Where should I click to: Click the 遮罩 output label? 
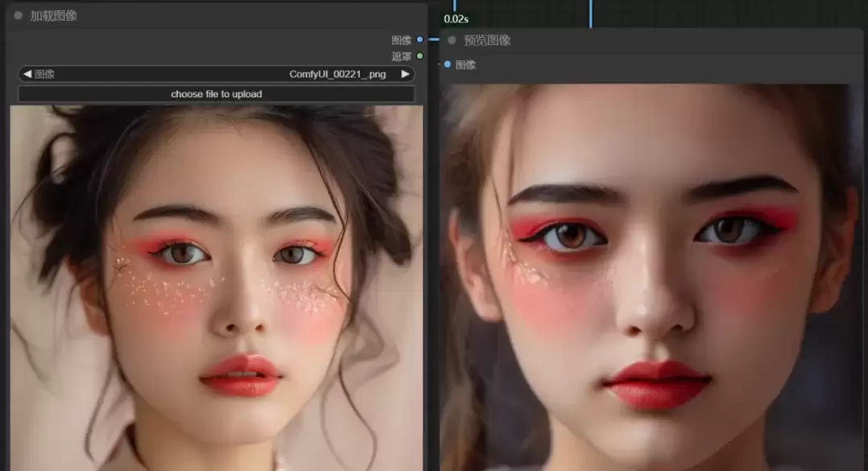(x=401, y=56)
